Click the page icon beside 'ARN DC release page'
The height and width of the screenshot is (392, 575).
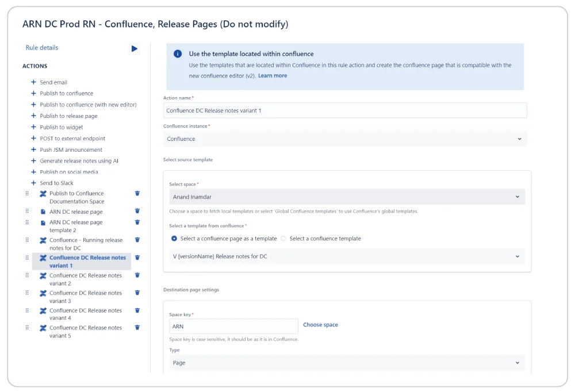tap(42, 211)
